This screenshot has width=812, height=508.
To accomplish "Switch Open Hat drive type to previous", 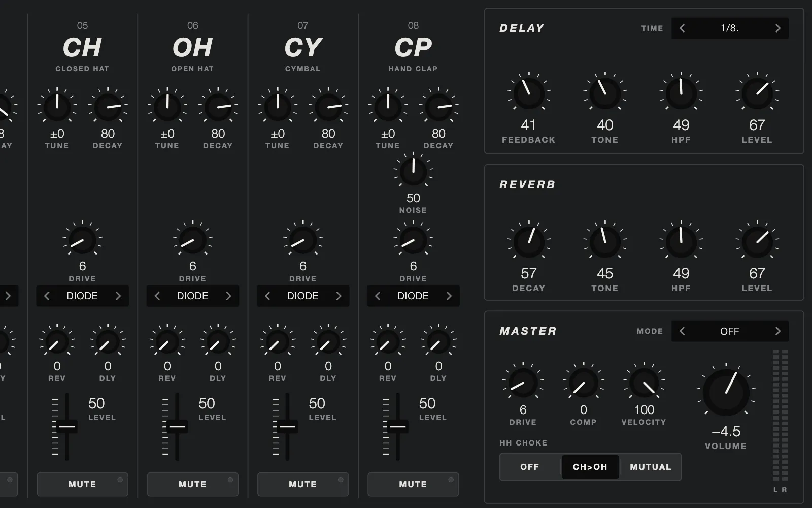I will pyautogui.click(x=157, y=296).
